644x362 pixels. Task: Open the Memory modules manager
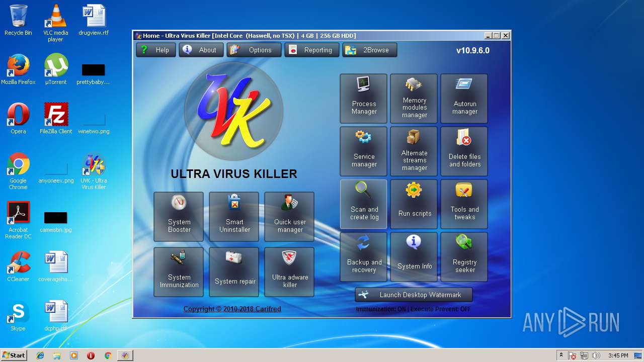pyautogui.click(x=414, y=99)
